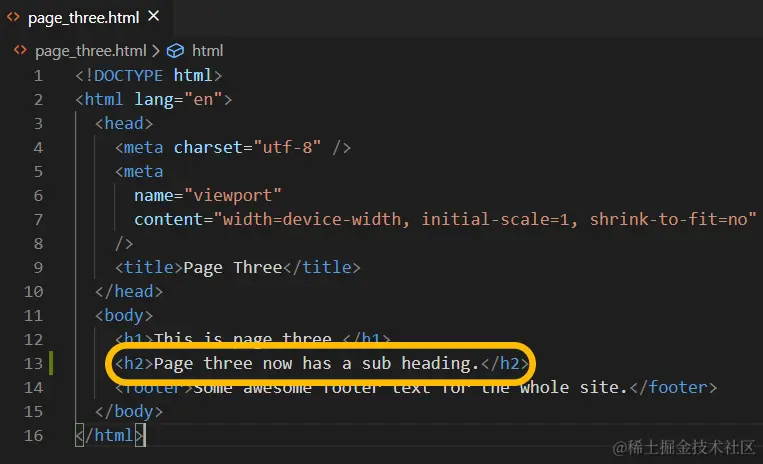This screenshot has width=763, height=464.
Task: Click the green modified-line gutter indicator
Action: [51, 364]
